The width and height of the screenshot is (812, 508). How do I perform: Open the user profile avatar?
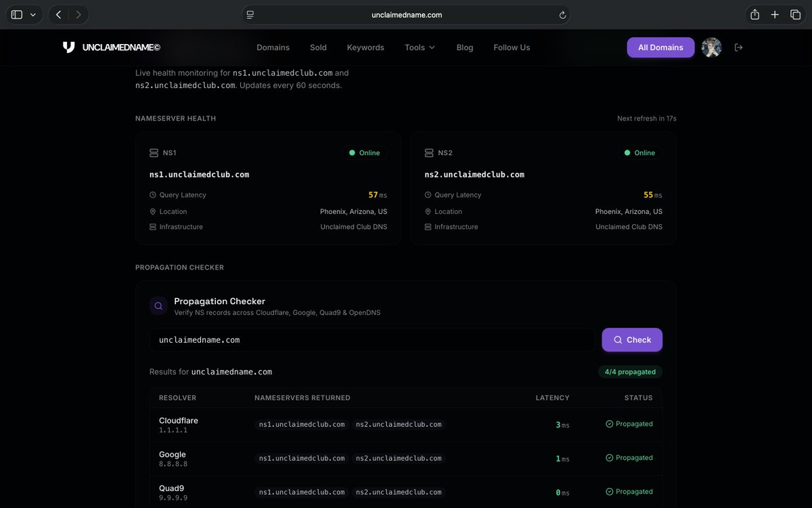[x=711, y=47]
